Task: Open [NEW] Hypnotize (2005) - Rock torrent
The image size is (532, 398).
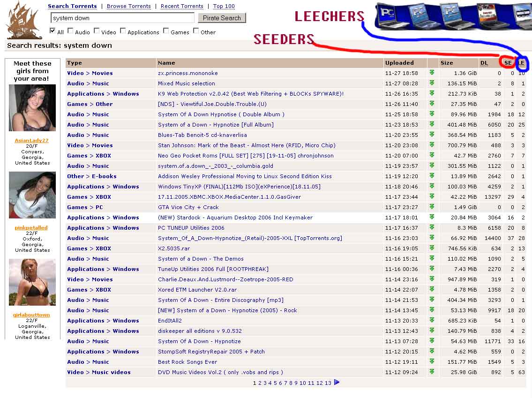Action: 227,310
